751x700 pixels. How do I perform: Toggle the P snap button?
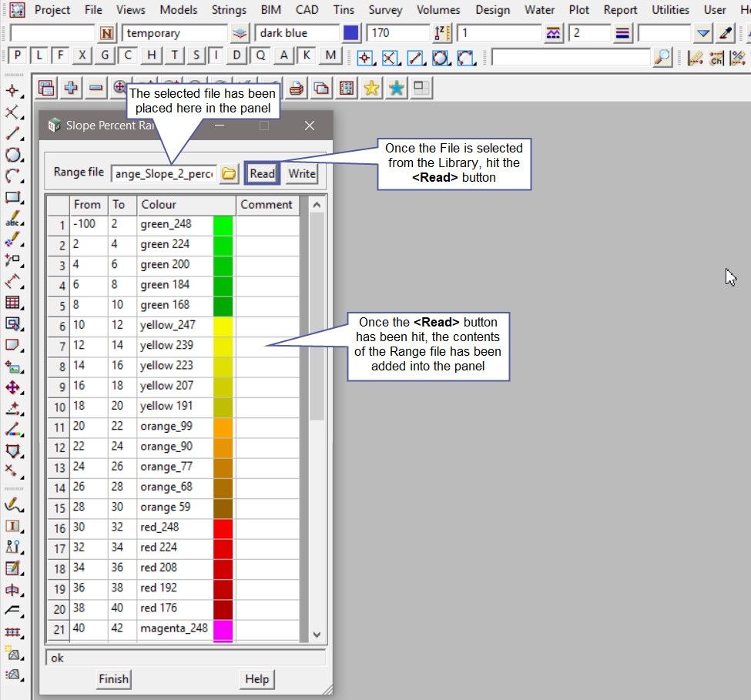17,56
